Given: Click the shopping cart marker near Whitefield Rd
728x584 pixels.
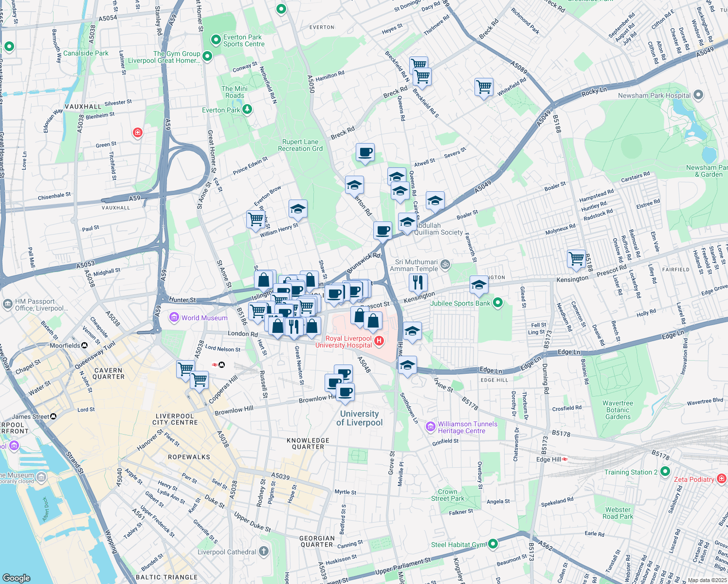Looking at the screenshot, I should pyautogui.click(x=484, y=88).
